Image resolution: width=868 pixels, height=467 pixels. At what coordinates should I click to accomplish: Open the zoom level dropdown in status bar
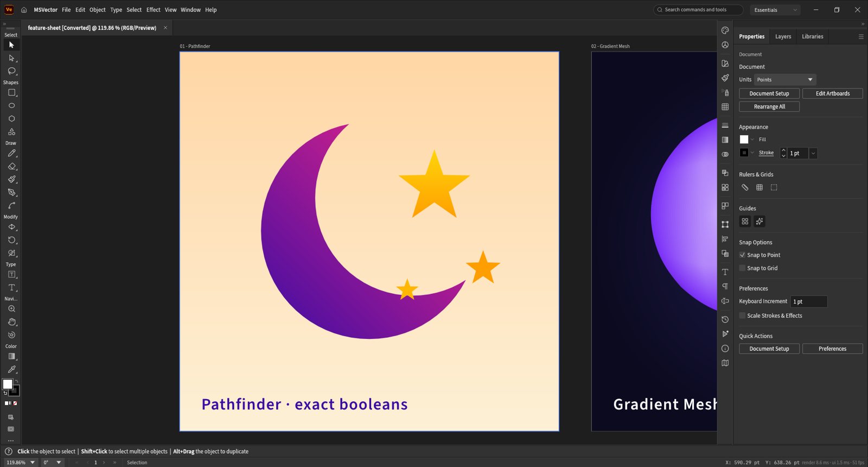pos(33,463)
